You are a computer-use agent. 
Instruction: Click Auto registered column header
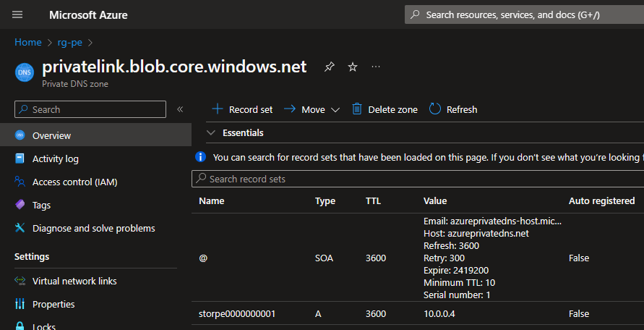coord(601,200)
